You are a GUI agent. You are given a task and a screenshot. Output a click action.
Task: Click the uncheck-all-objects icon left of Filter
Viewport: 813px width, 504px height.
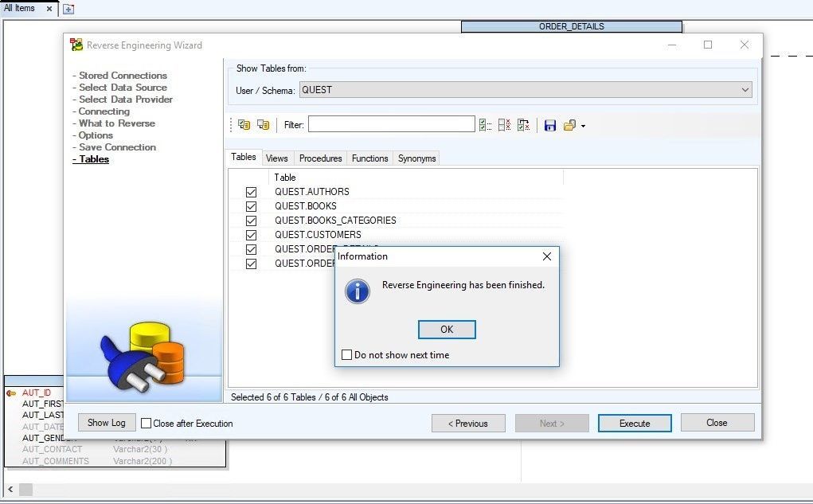click(x=264, y=125)
